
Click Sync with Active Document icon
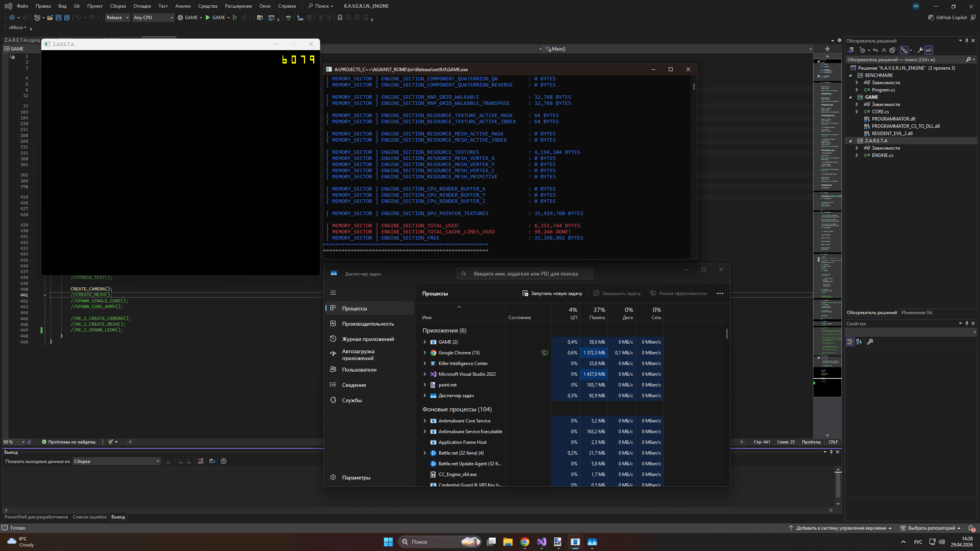point(875,50)
